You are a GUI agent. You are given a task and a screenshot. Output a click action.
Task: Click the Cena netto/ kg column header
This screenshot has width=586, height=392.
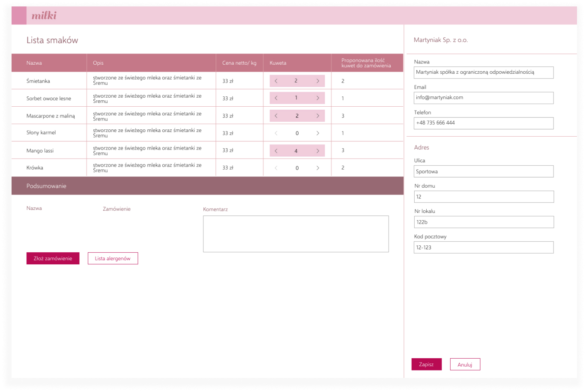[x=239, y=63]
